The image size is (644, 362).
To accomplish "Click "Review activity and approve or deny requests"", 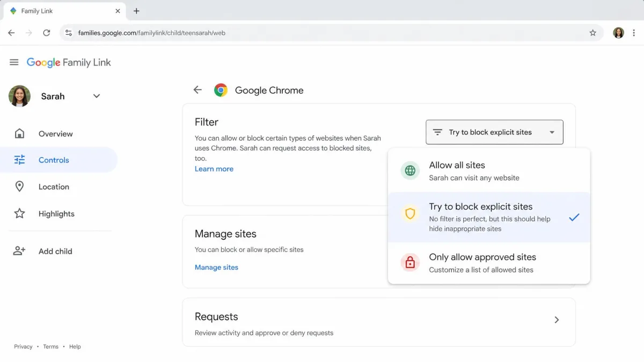I will (264, 333).
